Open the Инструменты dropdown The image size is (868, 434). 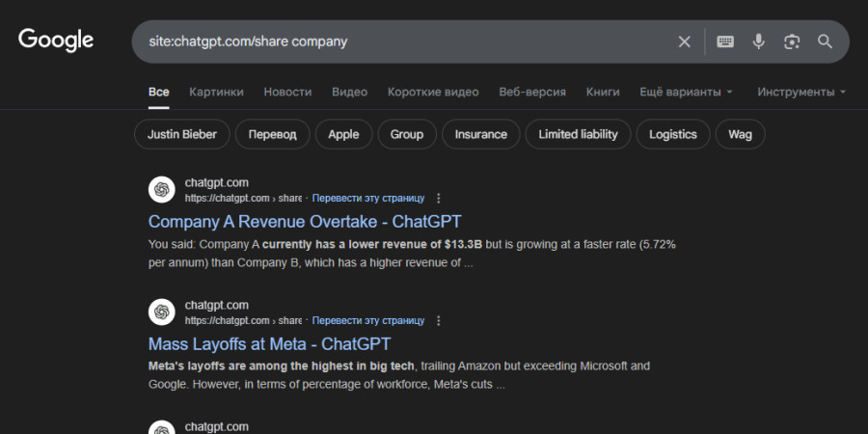tap(801, 92)
